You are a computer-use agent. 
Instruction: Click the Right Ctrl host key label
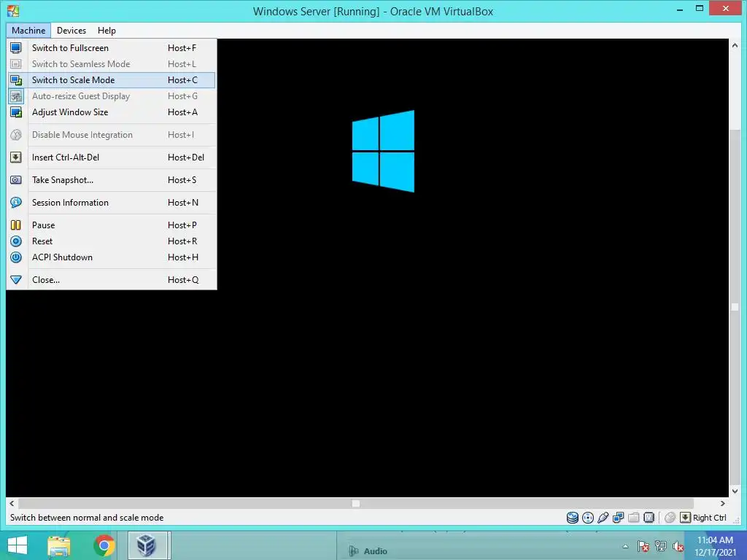tap(709, 518)
